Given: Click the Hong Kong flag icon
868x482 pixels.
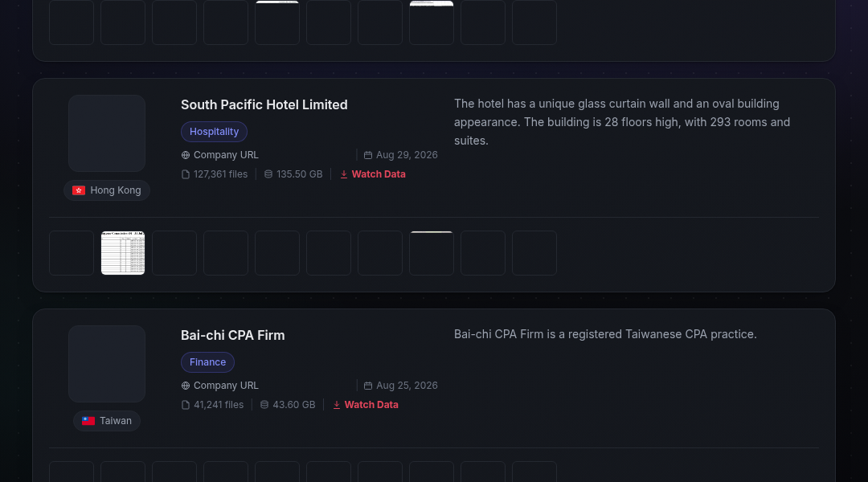Looking at the screenshot, I should [x=79, y=190].
